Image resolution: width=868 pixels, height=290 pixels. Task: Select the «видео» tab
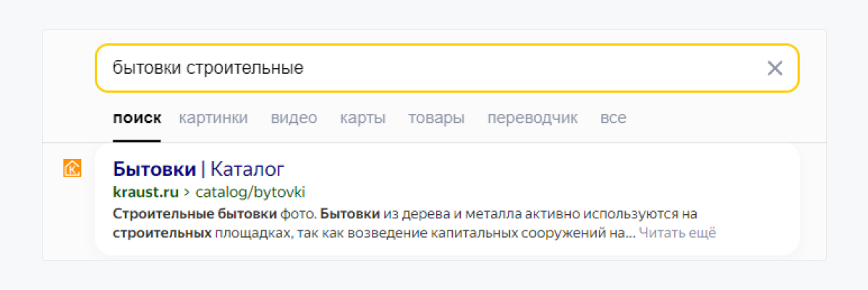coord(294,118)
